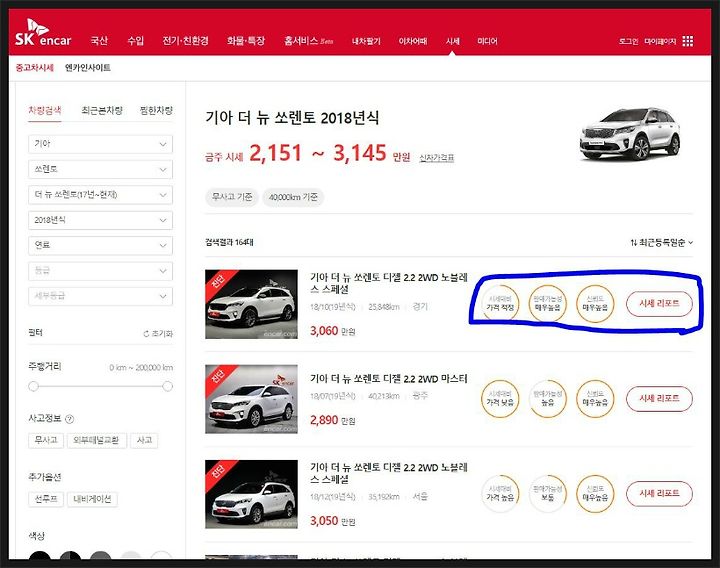Click 신뢰도 badge of 3,060 listing
Screen dimensions: 720x568
[x=595, y=304]
